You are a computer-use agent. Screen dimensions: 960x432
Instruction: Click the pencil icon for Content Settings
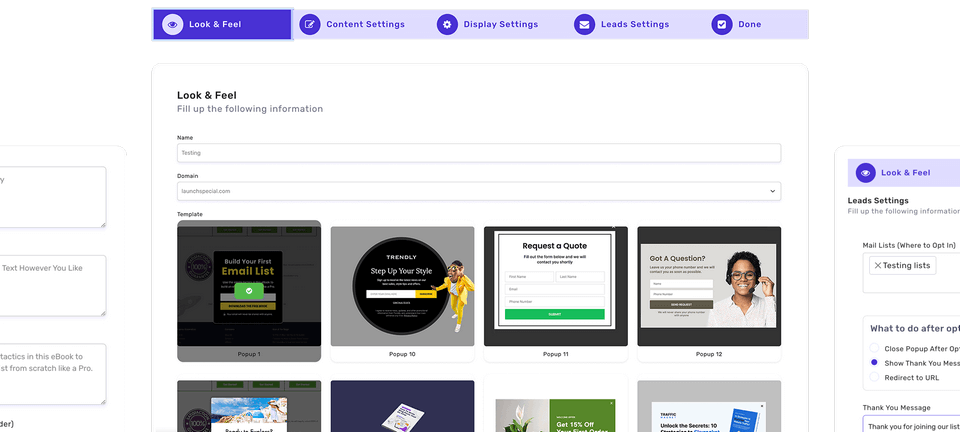[310, 24]
